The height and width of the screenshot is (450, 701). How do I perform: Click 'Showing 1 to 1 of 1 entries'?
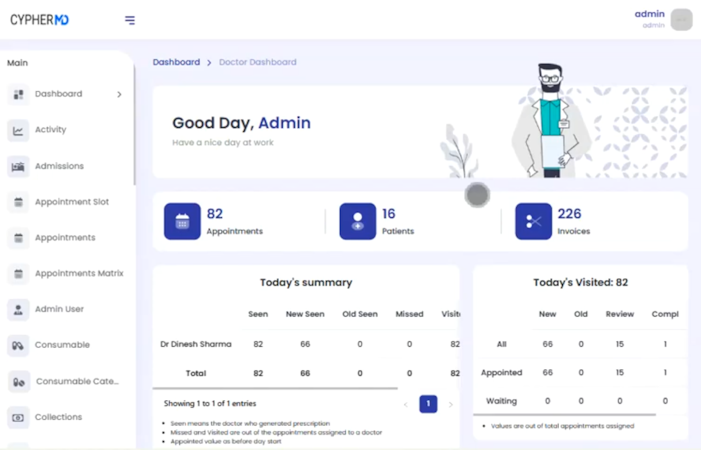[210, 404]
